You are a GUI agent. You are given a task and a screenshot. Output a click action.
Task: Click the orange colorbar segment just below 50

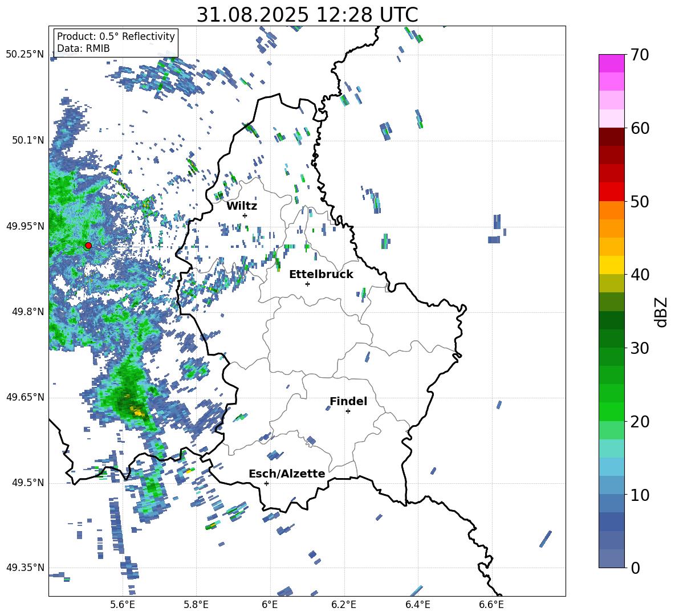pos(611,210)
